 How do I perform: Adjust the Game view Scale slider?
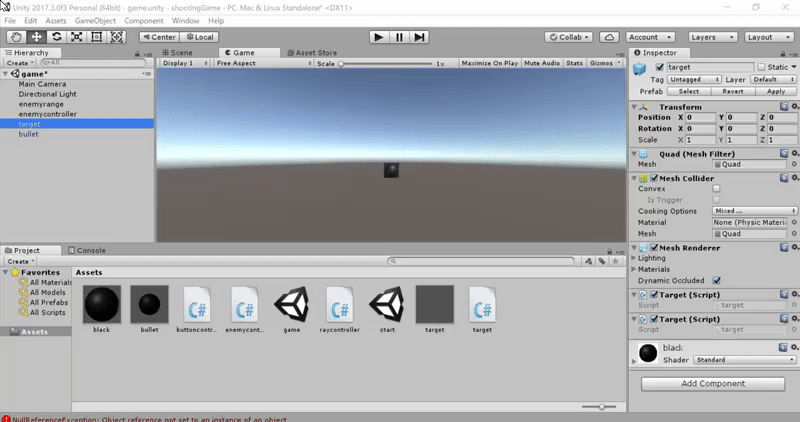(386, 64)
